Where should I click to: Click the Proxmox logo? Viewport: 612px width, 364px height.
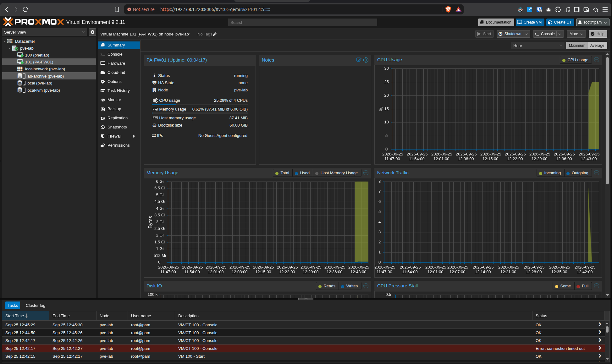tap(33, 22)
